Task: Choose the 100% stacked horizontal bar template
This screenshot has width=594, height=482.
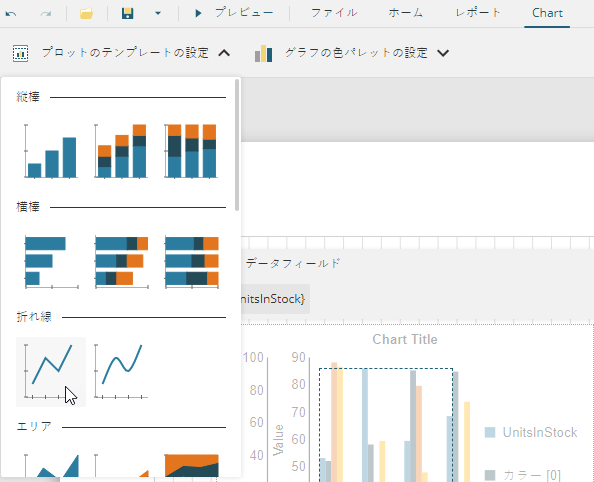Action: point(192,261)
